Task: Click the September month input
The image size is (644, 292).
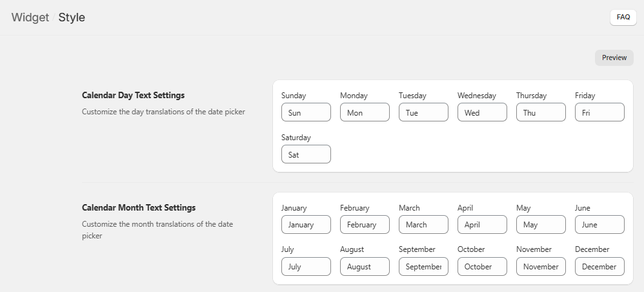Action: 423,266
